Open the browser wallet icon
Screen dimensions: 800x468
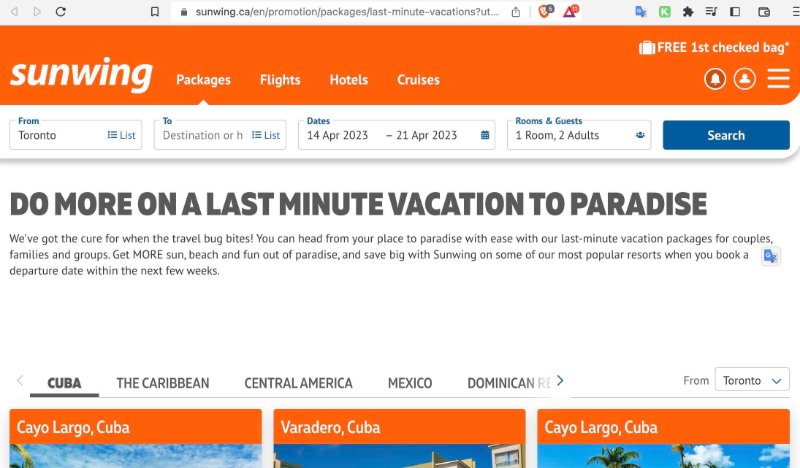tap(764, 12)
